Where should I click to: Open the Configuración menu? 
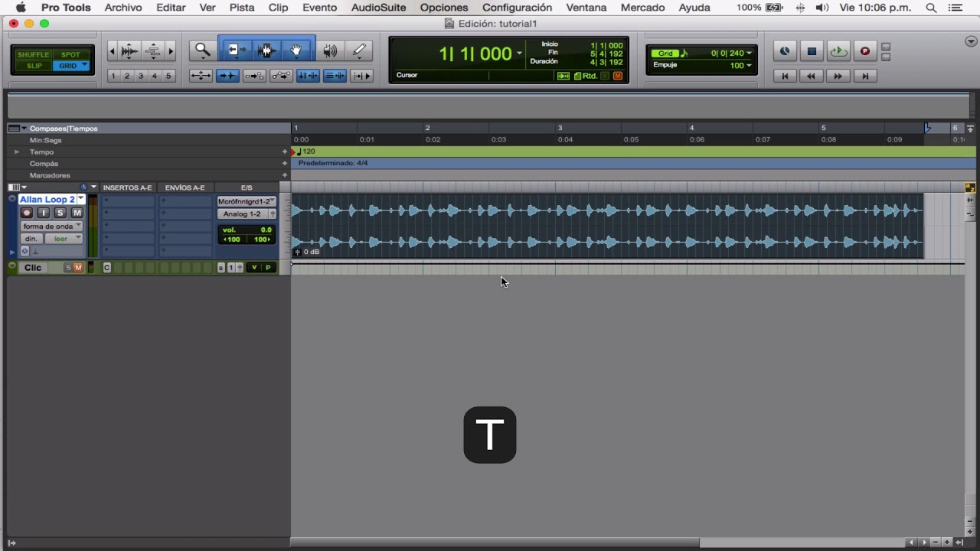click(517, 8)
